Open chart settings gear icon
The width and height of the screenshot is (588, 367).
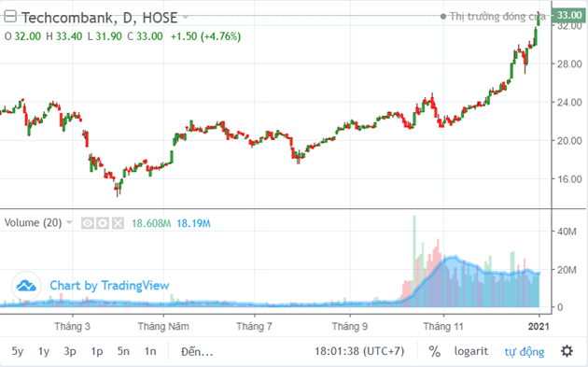567,351
